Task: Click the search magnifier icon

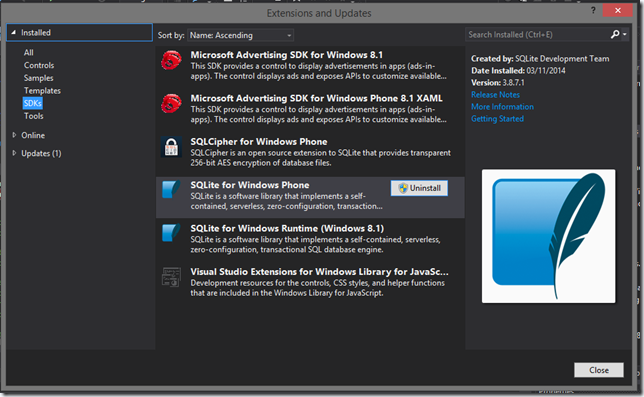Action: point(615,34)
